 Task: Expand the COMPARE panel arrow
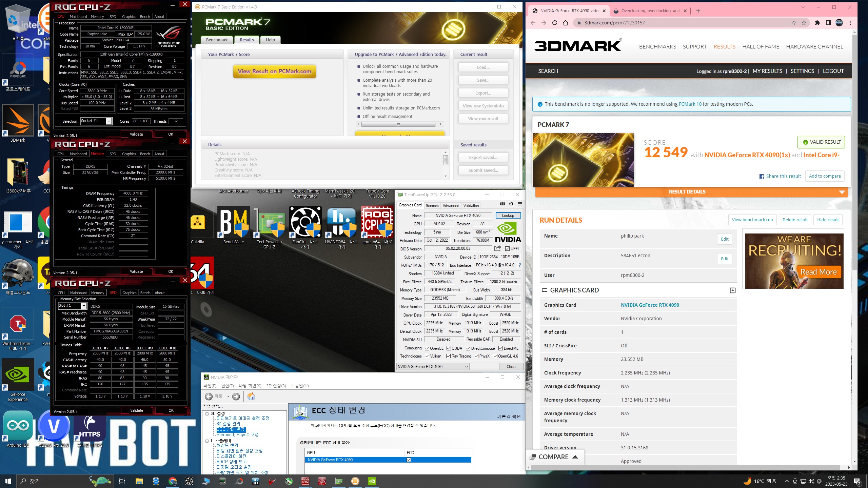(575, 457)
